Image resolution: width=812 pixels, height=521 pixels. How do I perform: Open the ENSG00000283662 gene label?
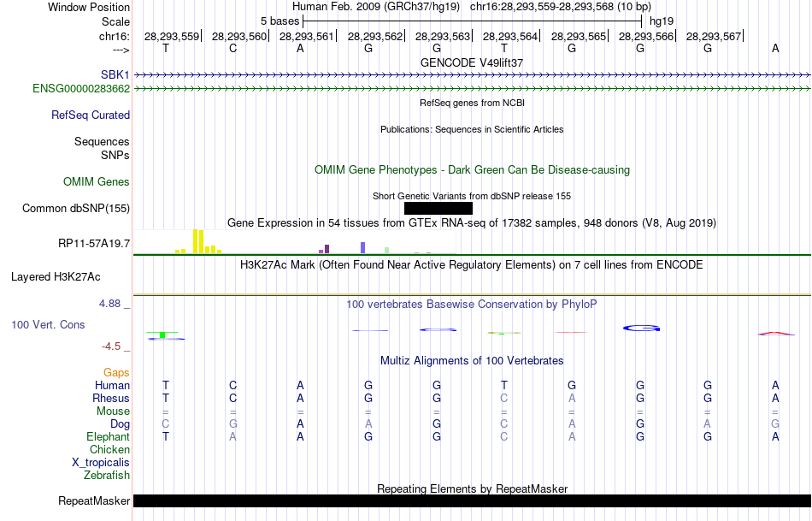coord(81,89)
